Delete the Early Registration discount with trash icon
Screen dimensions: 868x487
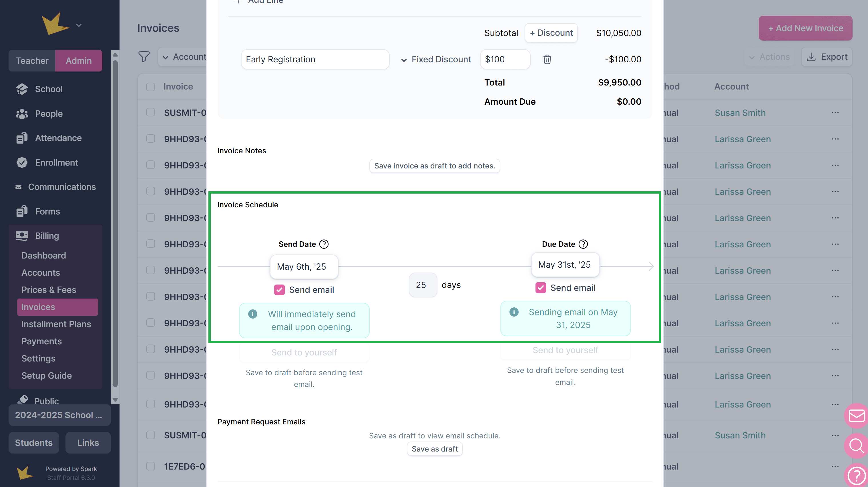click(x=547, y=59)
